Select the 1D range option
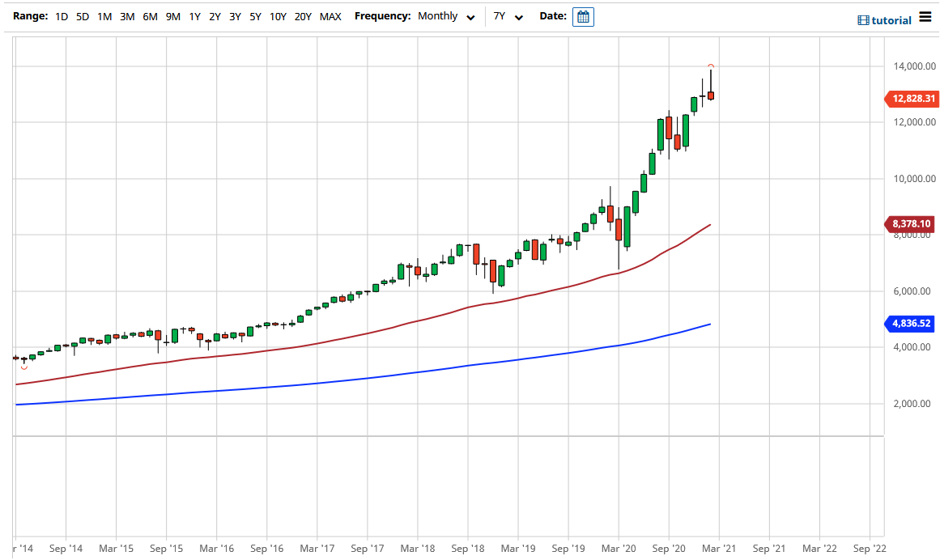The width and height of the screenshot is (940, 560). click(x=61, y=15)
